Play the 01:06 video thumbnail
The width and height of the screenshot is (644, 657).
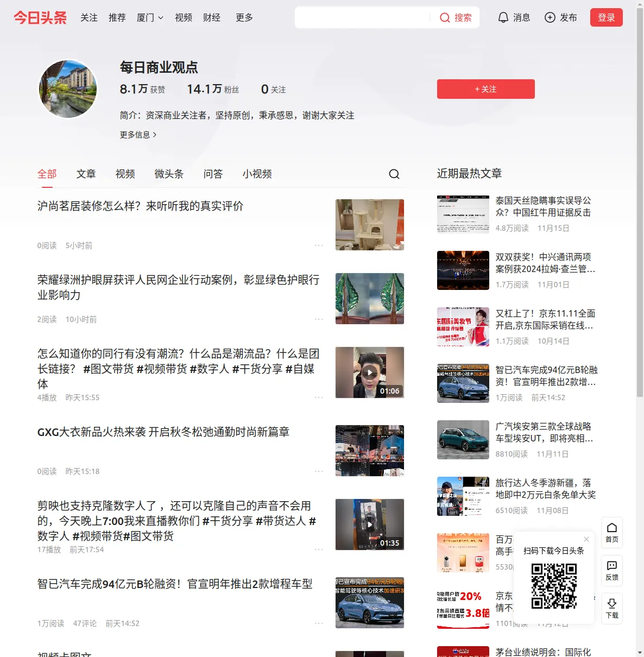coord(370,372)
